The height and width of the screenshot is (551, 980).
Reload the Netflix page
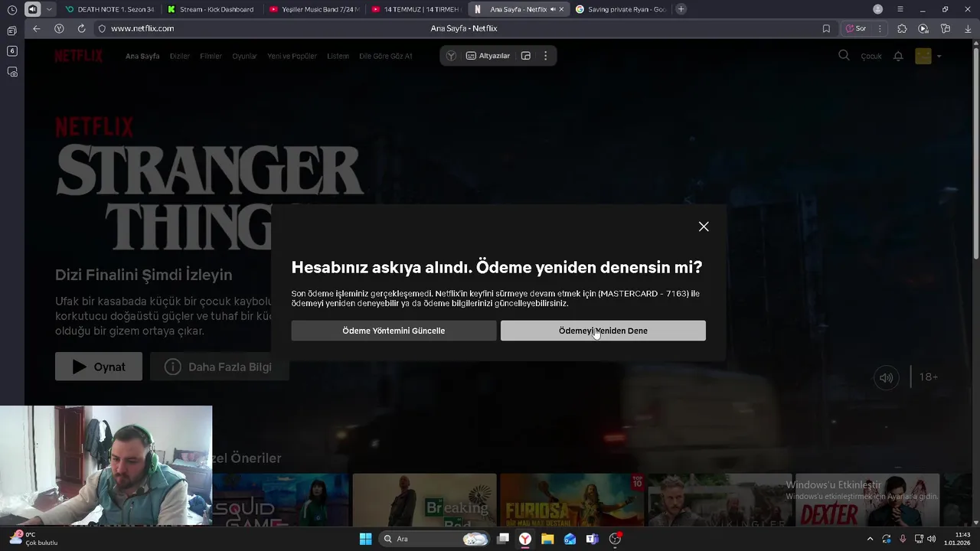tap(81, 28)
